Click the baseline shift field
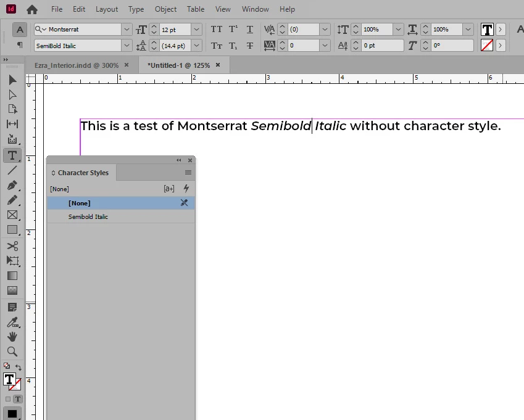 click(x=382, y=46)
